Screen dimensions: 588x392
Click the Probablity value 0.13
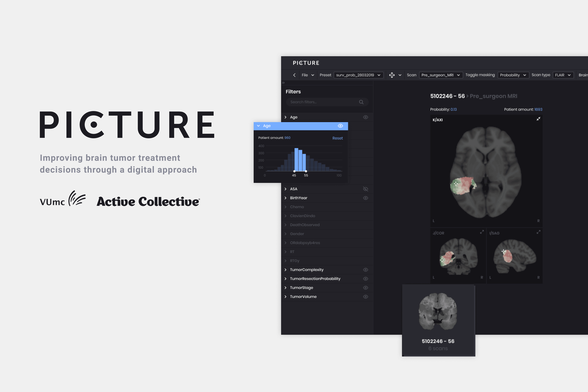coord(453,109)
